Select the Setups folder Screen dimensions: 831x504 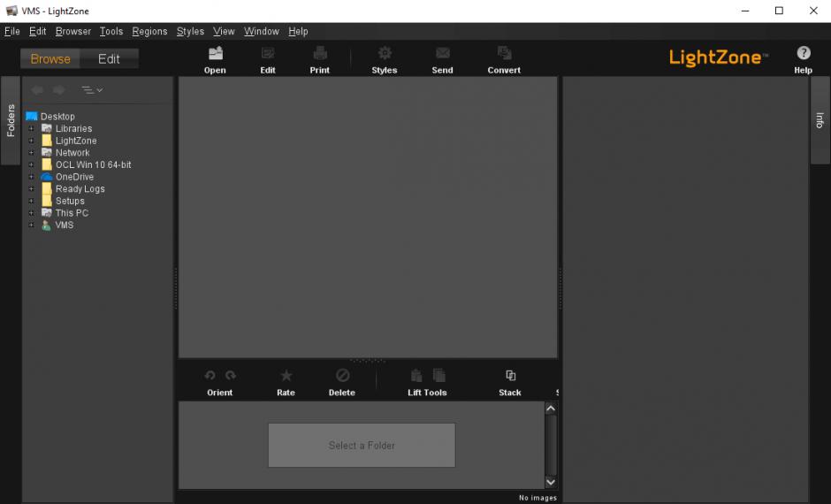(70, 201)
